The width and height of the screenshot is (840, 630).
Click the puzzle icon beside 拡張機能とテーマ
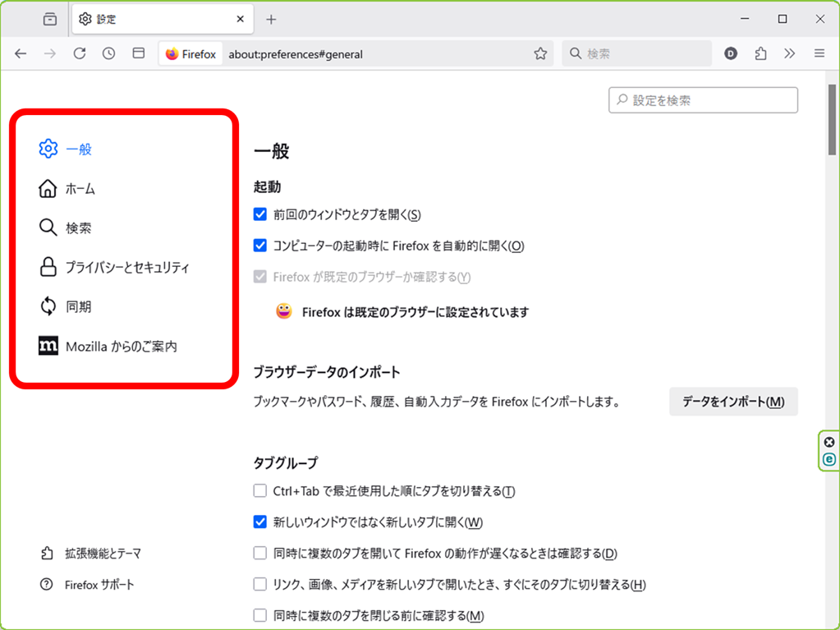pos(47,554)
